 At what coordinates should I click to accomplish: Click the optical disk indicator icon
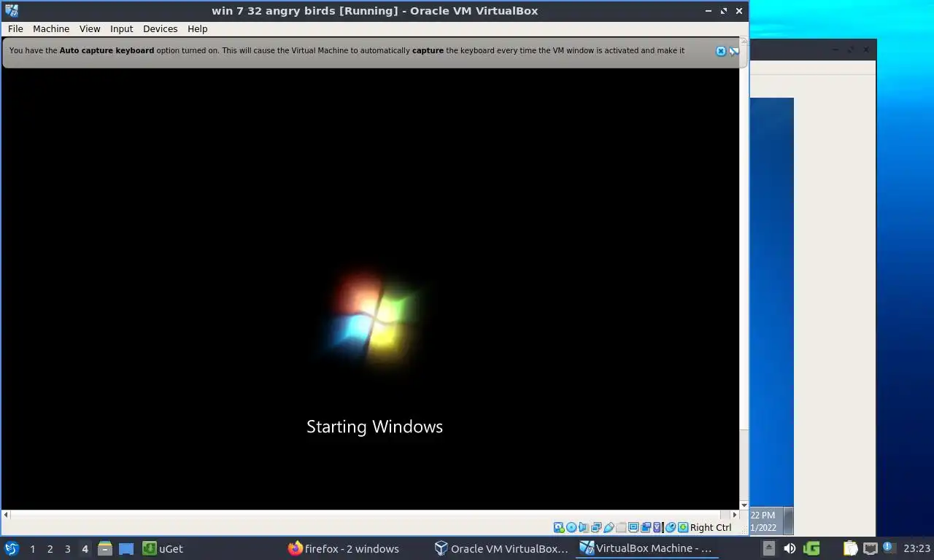(x=571, y=527)
